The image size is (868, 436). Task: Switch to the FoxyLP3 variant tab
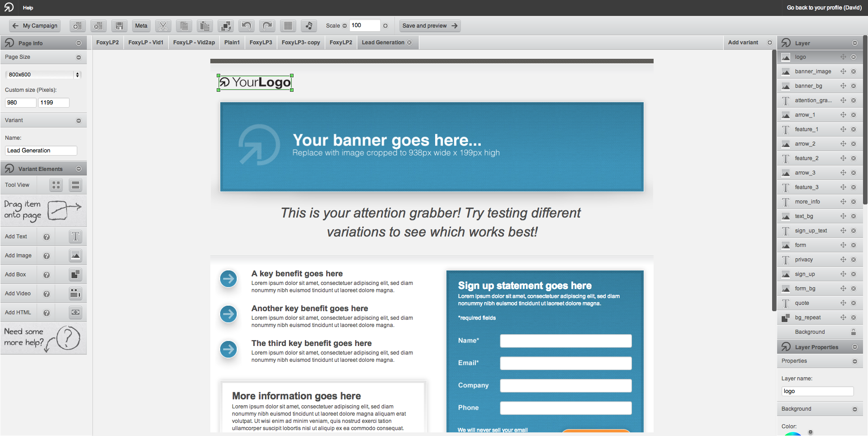[261, 43]
